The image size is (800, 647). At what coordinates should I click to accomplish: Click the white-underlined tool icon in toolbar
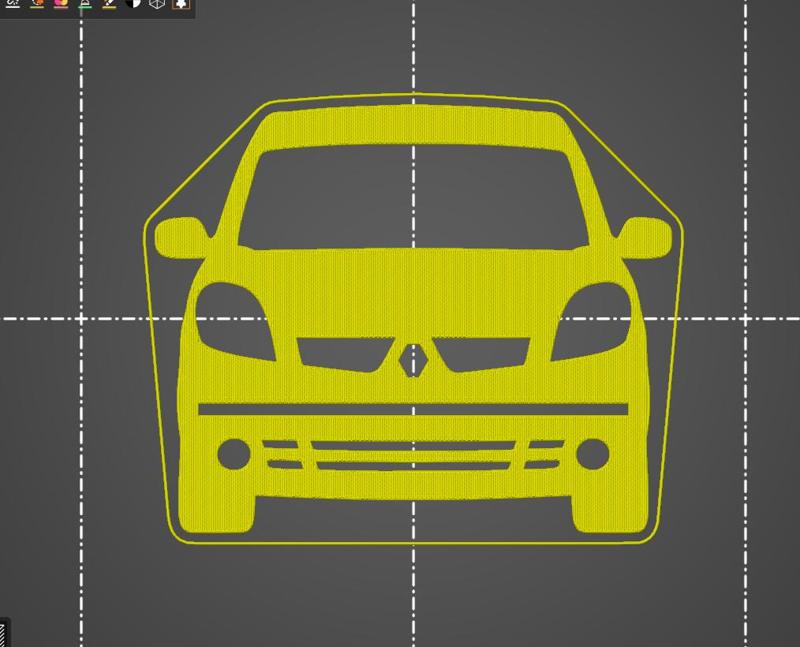click(x=12, y=3)
